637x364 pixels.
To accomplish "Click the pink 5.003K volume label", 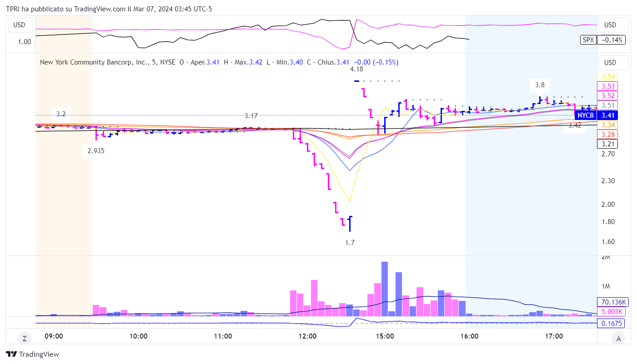I will pos(610,311).
